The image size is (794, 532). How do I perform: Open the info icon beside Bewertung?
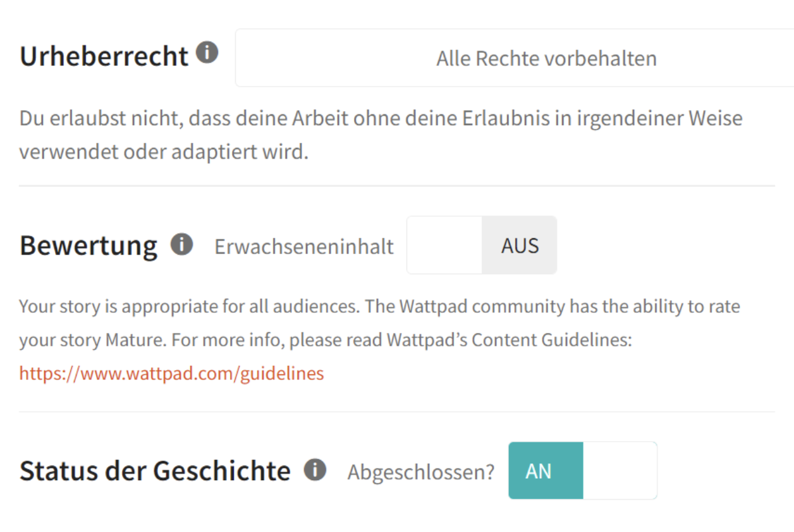tap(181, 243)
